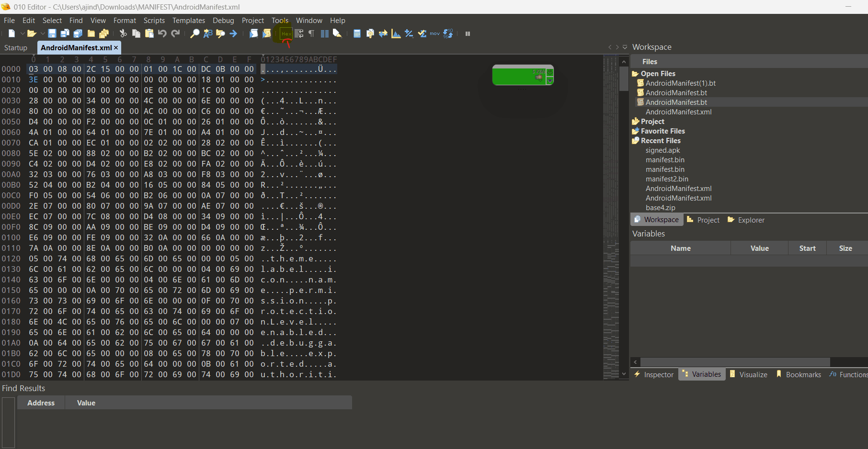
Task: Click the hex editor scroll-up arrow
Action: tap(624, 62)
